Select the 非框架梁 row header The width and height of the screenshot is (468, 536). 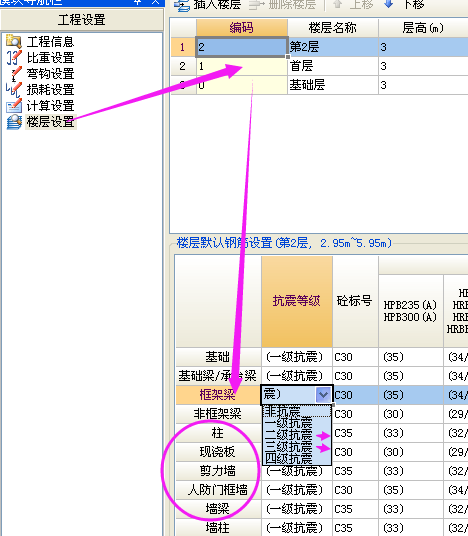(x=218, y=414)
